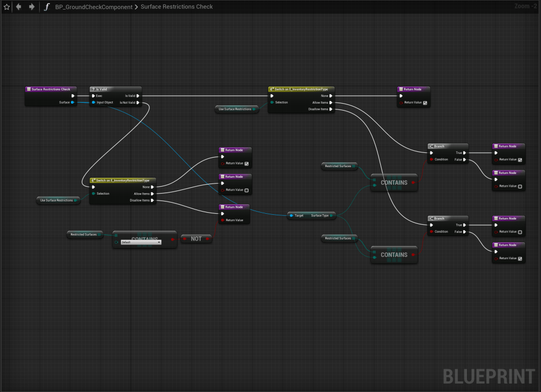Image resolution: width=541 pixels, height=392 pixels.
Task: Click the function f icon beside the breadcrumb
Action: coord(47,7)
